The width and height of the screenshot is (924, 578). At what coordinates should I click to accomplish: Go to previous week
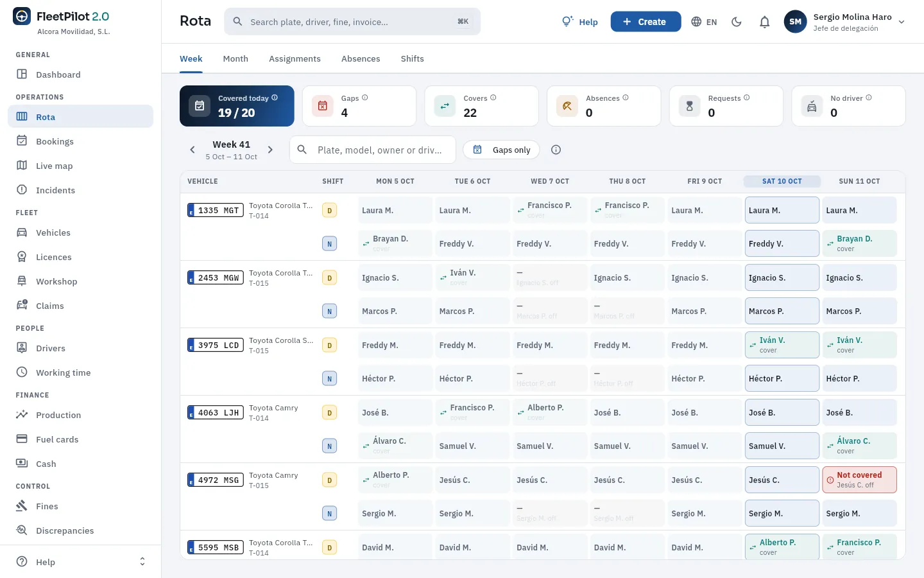193,150
